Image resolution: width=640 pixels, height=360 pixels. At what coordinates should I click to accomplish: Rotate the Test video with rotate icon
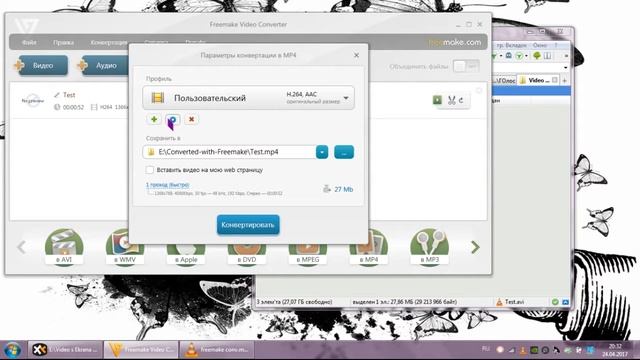tap(462, 100)
